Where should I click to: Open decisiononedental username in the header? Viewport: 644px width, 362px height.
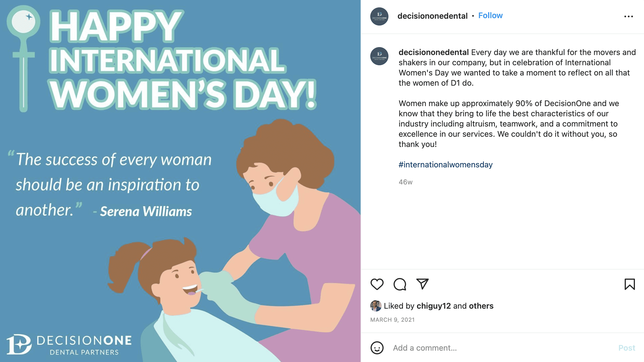pyautogui.click(x=432, y=16)
